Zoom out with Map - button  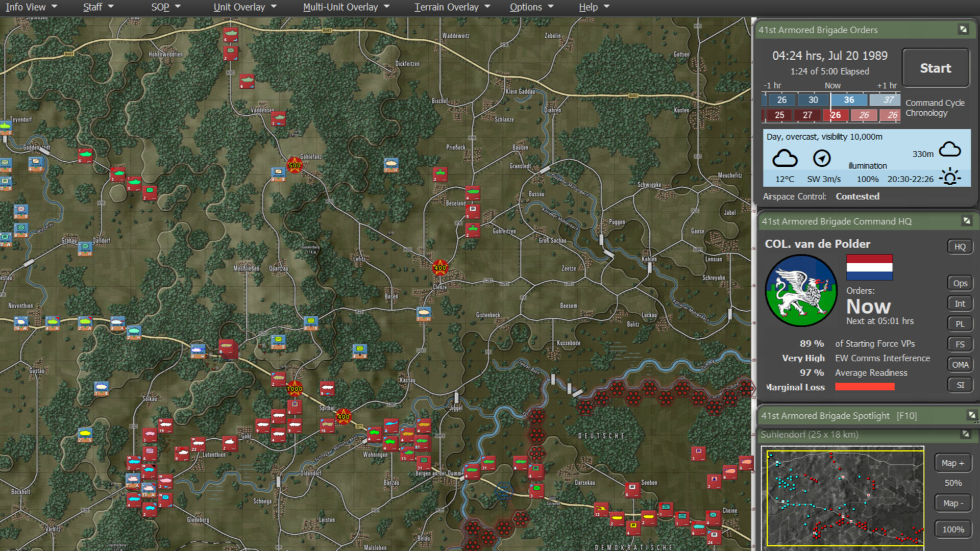coord(952,504)
